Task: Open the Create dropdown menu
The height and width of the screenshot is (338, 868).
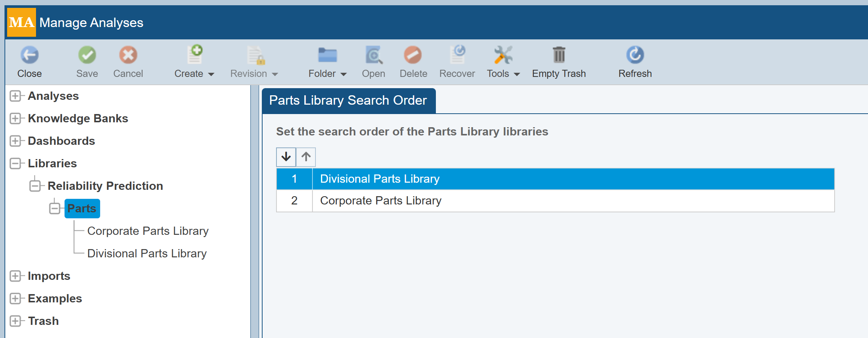Action: (x=194, y=74)
